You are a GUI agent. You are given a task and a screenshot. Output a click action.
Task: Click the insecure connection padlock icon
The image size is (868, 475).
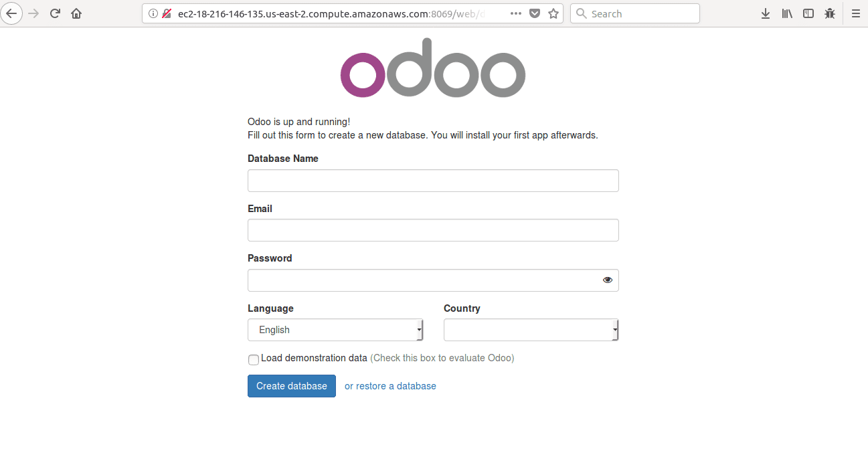(167, 13)
